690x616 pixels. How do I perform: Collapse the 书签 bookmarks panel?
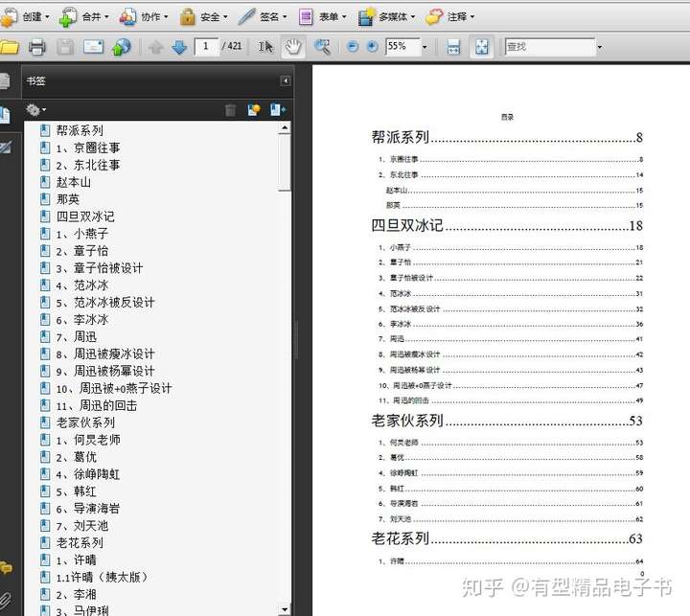(286, 80)
